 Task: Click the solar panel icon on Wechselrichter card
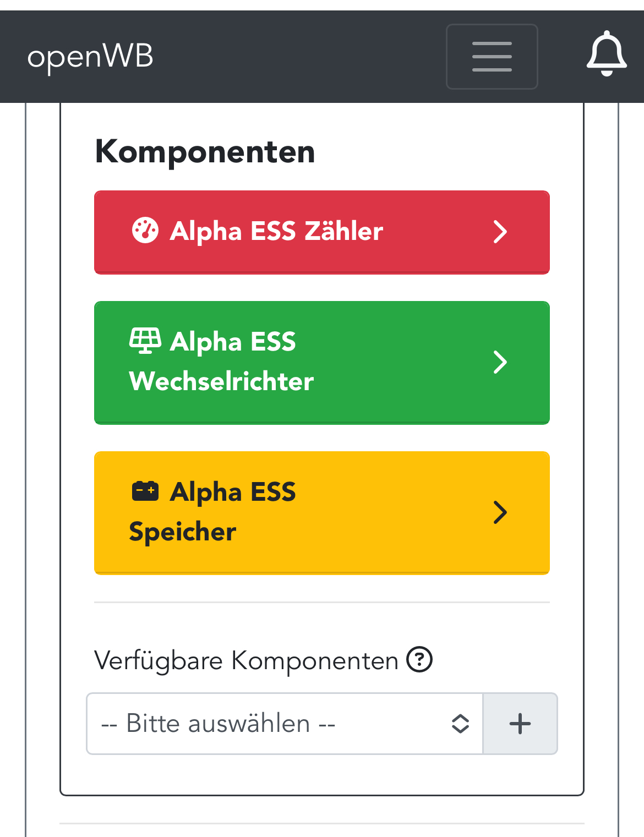point(145,340)
